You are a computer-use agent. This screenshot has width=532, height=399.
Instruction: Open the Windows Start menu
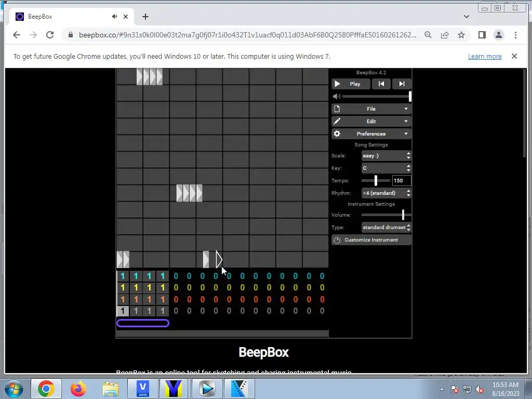click(14, 389)
